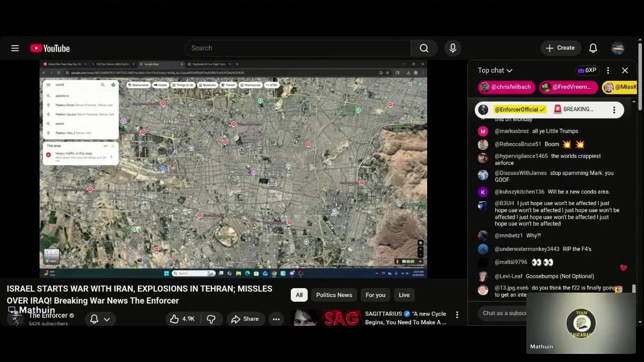Open Layers thumbnail in streamed Google Maps

(x=51, y=256)
